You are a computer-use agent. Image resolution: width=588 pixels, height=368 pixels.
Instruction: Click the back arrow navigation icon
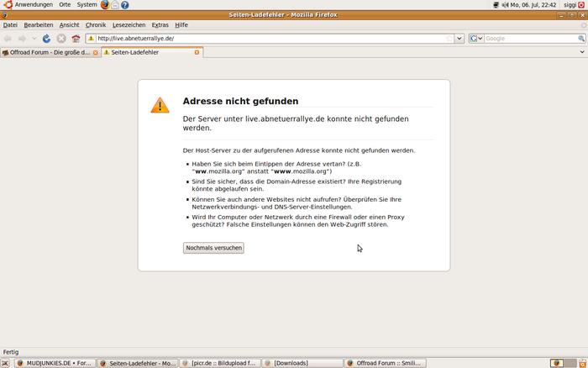click(x=8, y=39)
